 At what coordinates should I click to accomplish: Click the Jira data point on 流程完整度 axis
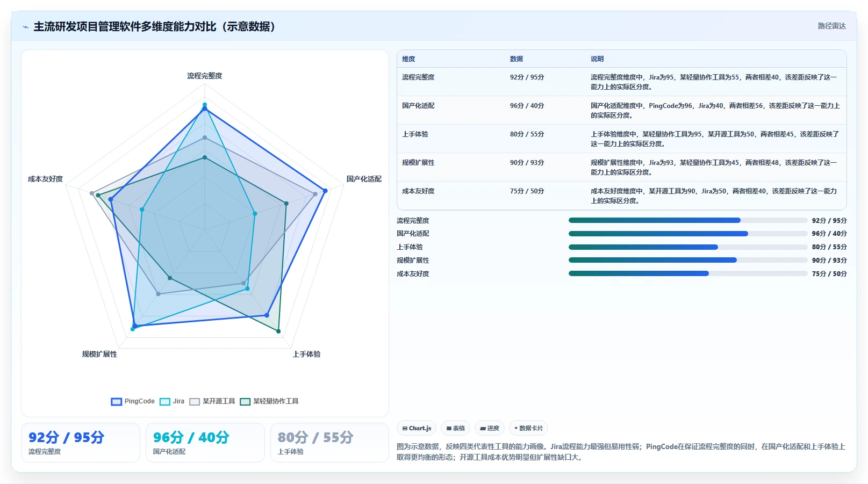[204, 105]
